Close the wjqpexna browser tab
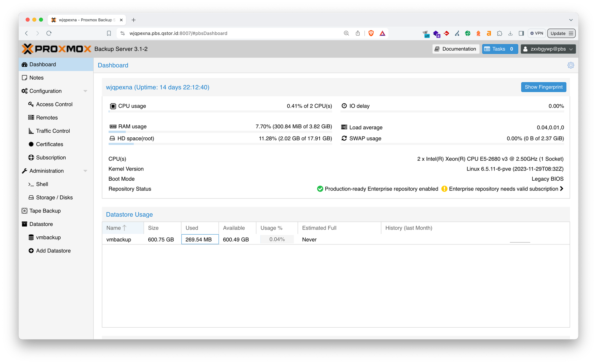Image resolution: width=597 pixels, height=364 pixels. coord(121,20)
